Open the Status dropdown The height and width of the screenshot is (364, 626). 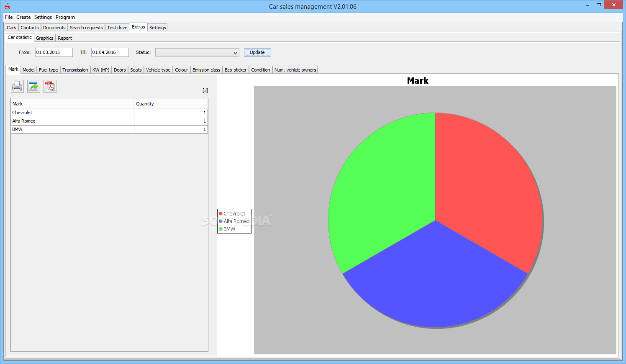pos(197,52)
